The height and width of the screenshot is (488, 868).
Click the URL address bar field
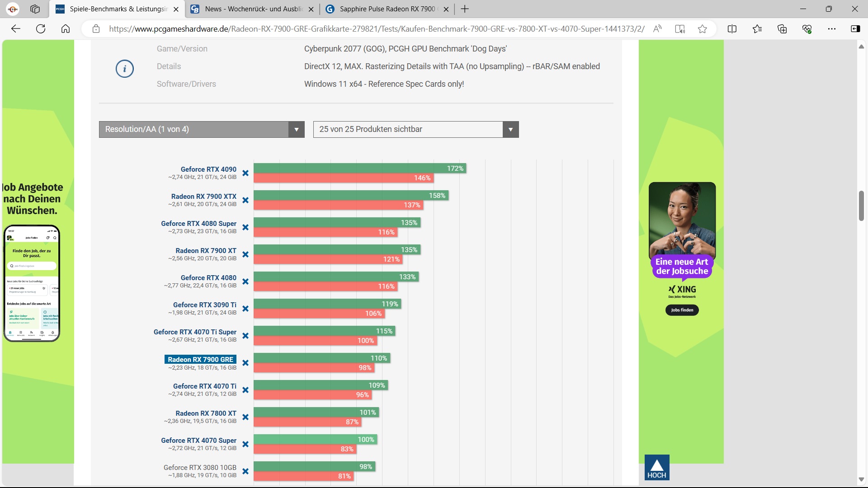click(376, 29)
